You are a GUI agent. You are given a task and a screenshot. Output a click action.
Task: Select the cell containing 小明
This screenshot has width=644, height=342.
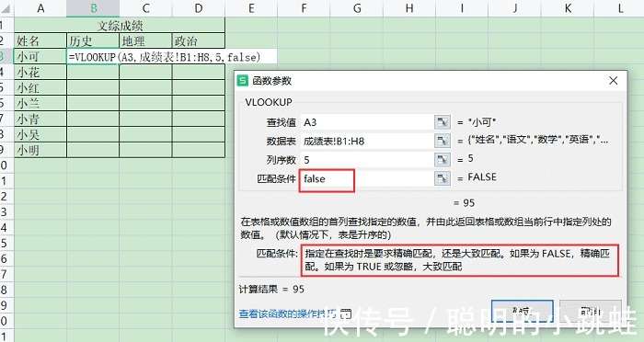tap(40, 150)
